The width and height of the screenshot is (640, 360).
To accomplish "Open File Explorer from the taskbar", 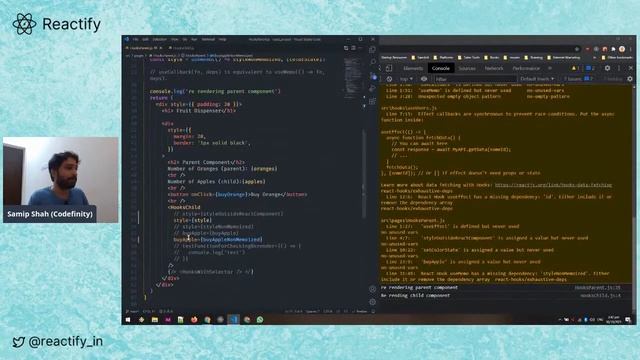I will (x=154, y=320).
